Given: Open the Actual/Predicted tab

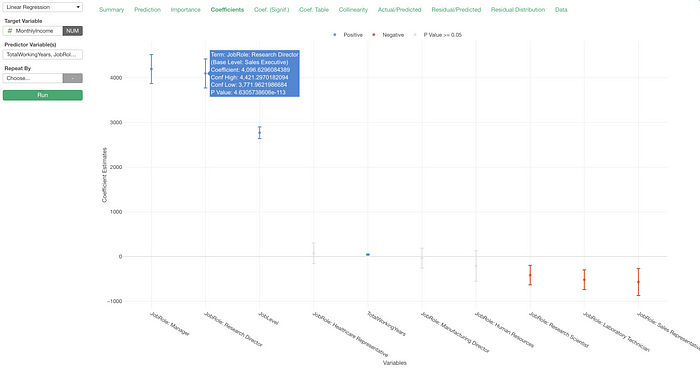Looking at the screenshot, I should [399, 9].
